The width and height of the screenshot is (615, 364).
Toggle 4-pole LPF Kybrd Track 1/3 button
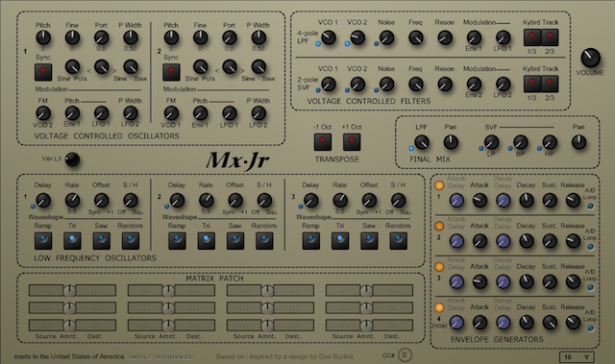531,37
